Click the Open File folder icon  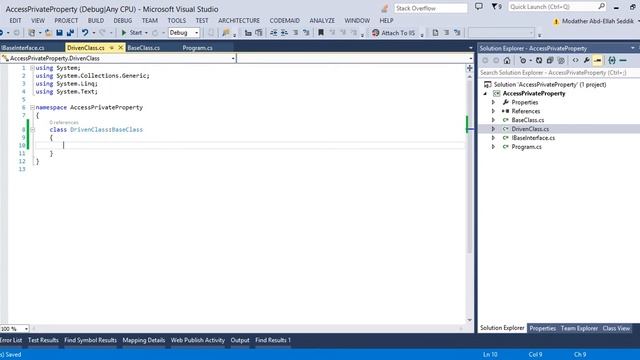coord(48,33)
